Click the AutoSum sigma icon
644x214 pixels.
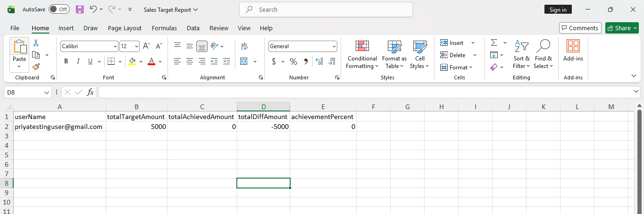coord(494,43)
